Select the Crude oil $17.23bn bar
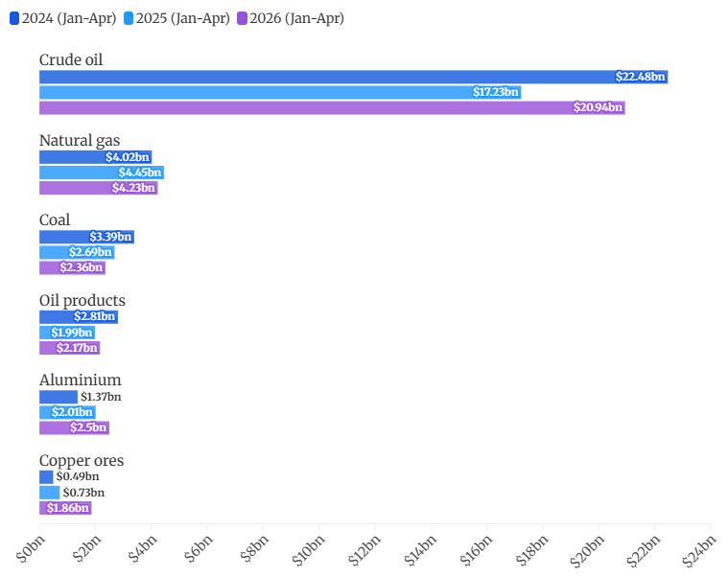This screenshot has height=577, width=728. click(280, 92)
